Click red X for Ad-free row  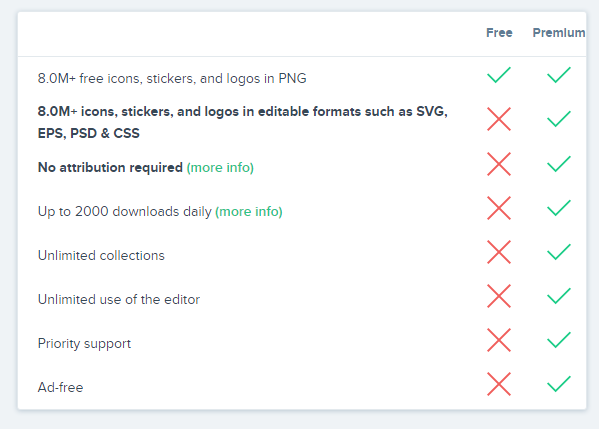tap(499, 384)
